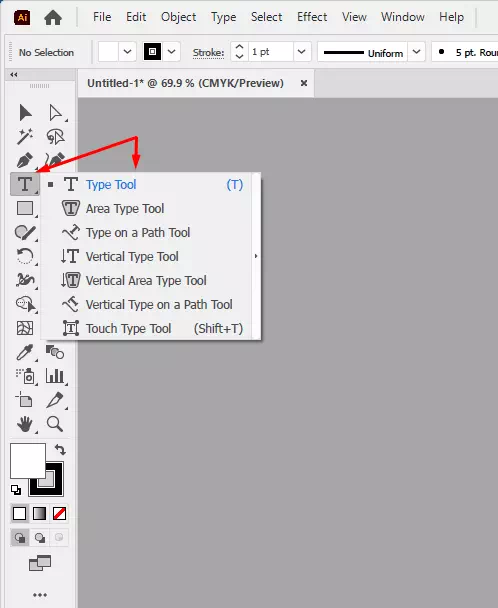Open the fill color dropdown arrow
The height and width of the screenshot is (608, 498).
click(x=127, y=52)
